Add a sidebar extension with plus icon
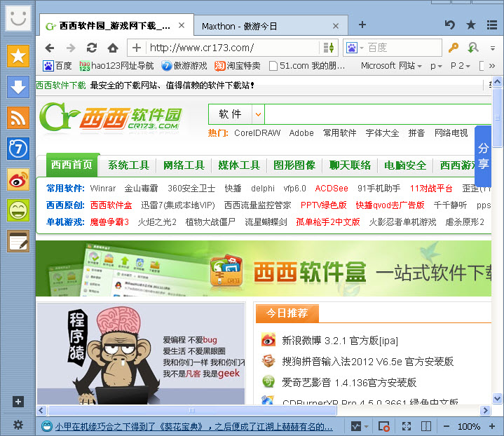504x436 pixels. click(x=18, y=402)
